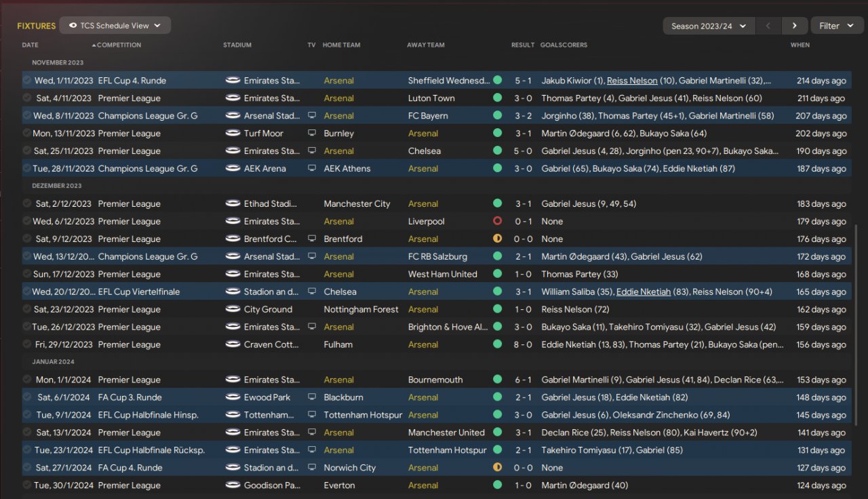Screen dimensions: 868x499
Task: Click the TV icon on the AEK Athens row
Action: 311,169
